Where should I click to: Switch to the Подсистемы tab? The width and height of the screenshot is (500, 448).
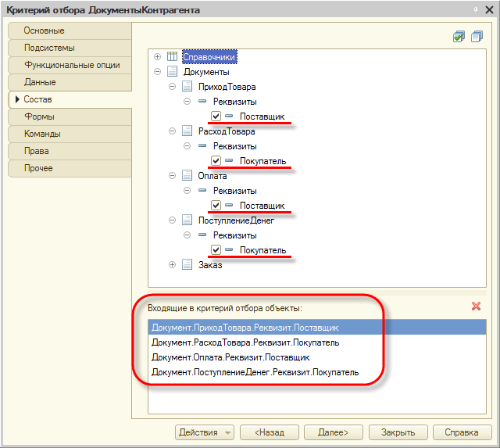click(x=70, y=48)
